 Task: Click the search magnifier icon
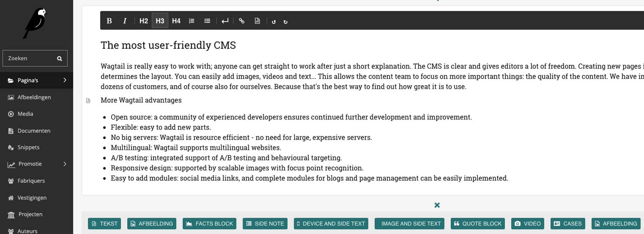[x=59, y=59]
